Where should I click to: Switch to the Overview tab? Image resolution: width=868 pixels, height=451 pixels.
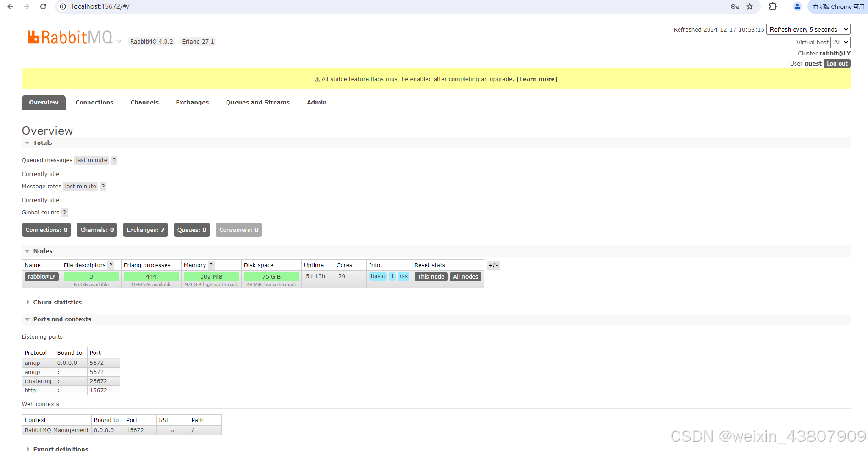click(x=44, y=102)
